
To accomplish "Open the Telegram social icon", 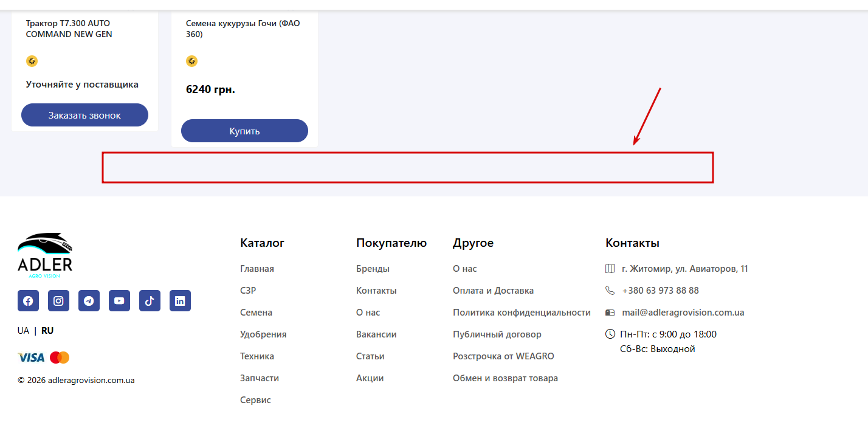I will pyautogui.click(x=89, y=301).
